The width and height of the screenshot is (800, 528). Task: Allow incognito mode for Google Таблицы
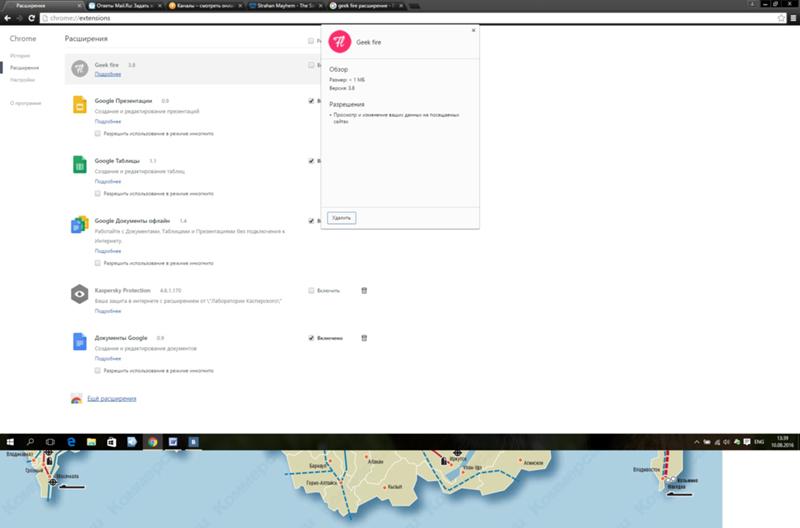click(97, 193)
